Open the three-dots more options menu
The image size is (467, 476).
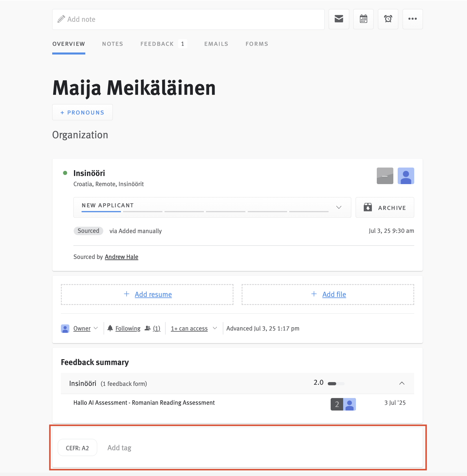click(412, 19)
